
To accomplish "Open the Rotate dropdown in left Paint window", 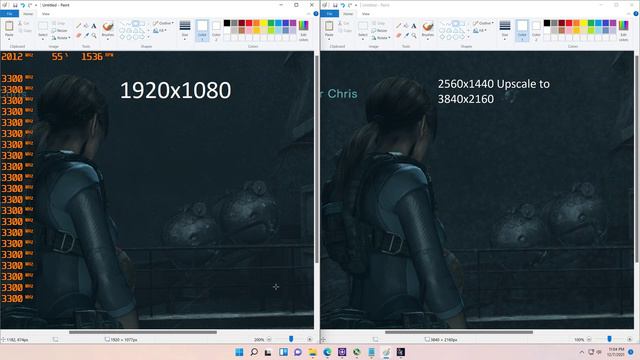I will click(x=61, y=38).
